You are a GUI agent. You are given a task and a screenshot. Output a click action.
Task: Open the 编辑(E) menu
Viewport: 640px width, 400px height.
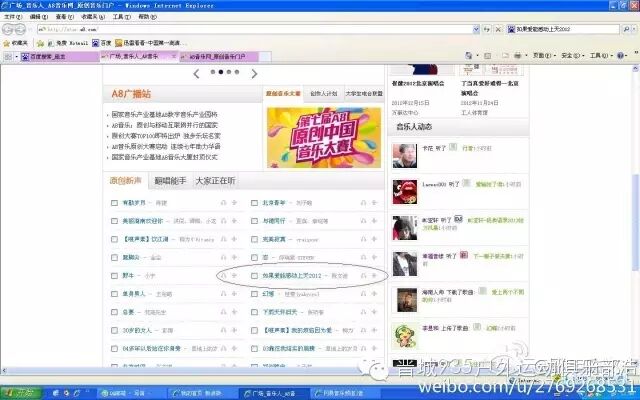coord(39,17)
